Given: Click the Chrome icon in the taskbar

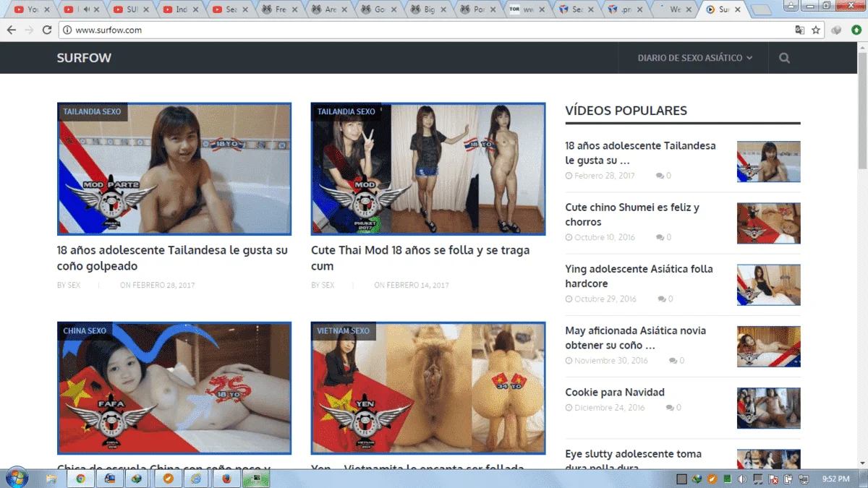Looking at the screenshot, I should pyautogui.click(x=80, y=479).
